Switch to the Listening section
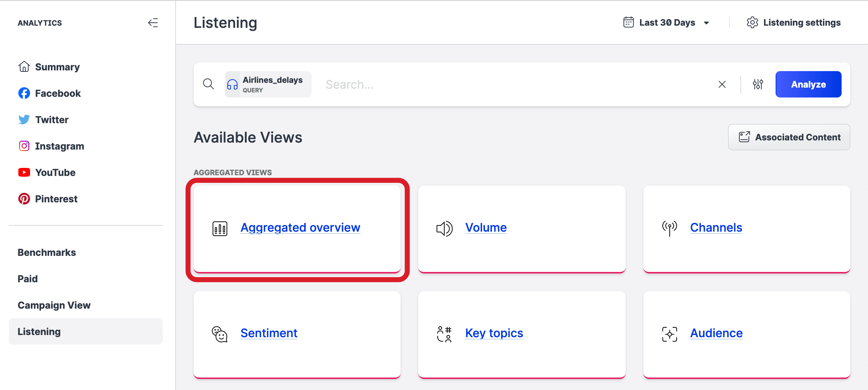 pyautogui.click(x=39, y=331)
